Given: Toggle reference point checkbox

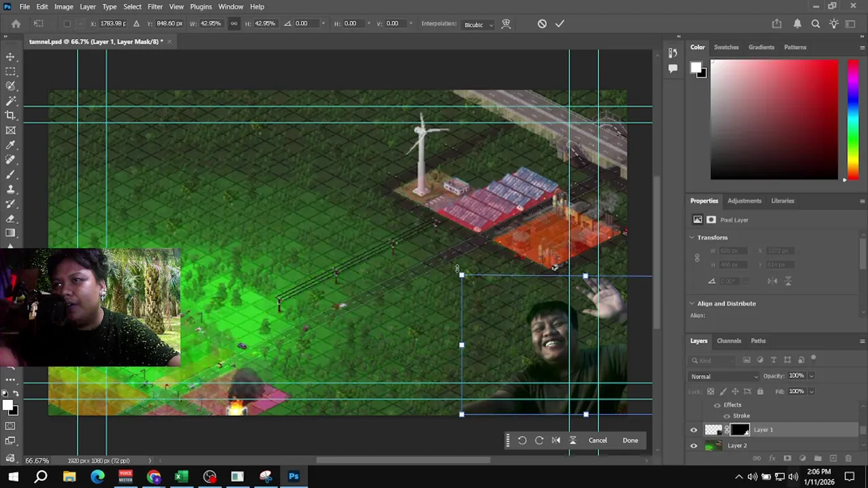Looking at the screenshot, I should 66,24.
